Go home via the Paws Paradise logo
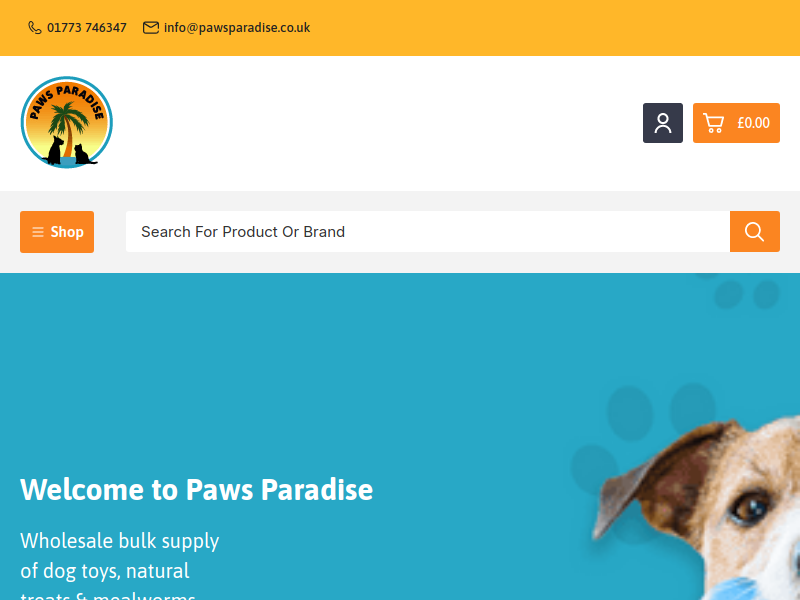 tap(67, 122)
